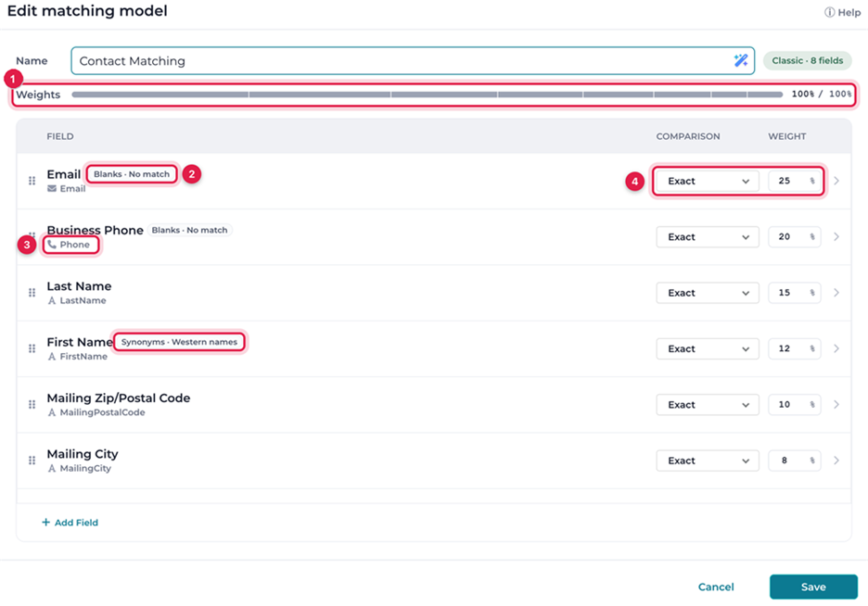
Task: Click the Email weight field showing 25
Action: tap(795, 181)
